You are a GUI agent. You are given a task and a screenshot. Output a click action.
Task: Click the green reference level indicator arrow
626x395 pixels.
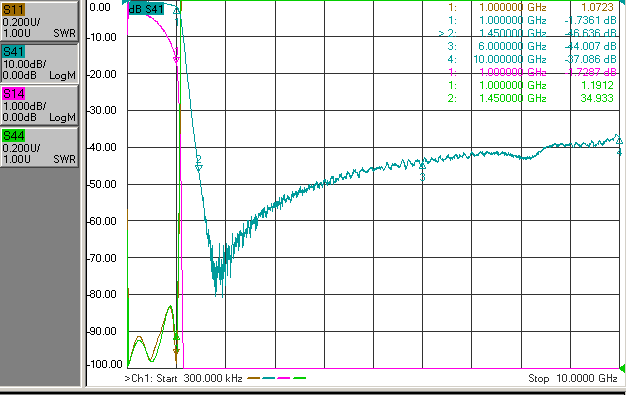coord(622,368)
